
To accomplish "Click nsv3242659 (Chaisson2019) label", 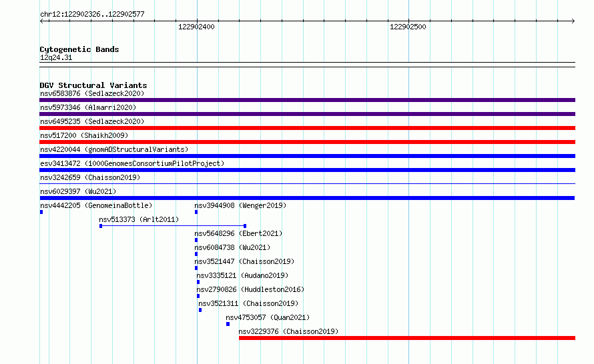I will (90, 177).
